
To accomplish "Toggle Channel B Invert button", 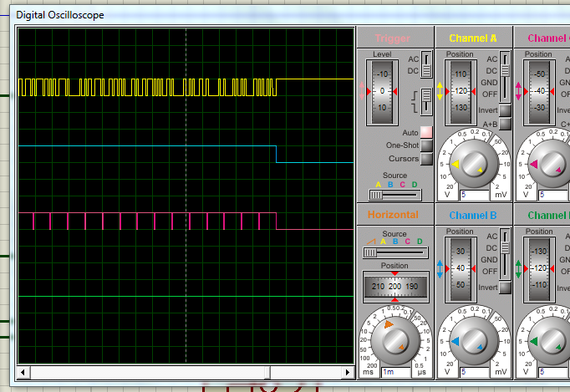I will [505, 288].
